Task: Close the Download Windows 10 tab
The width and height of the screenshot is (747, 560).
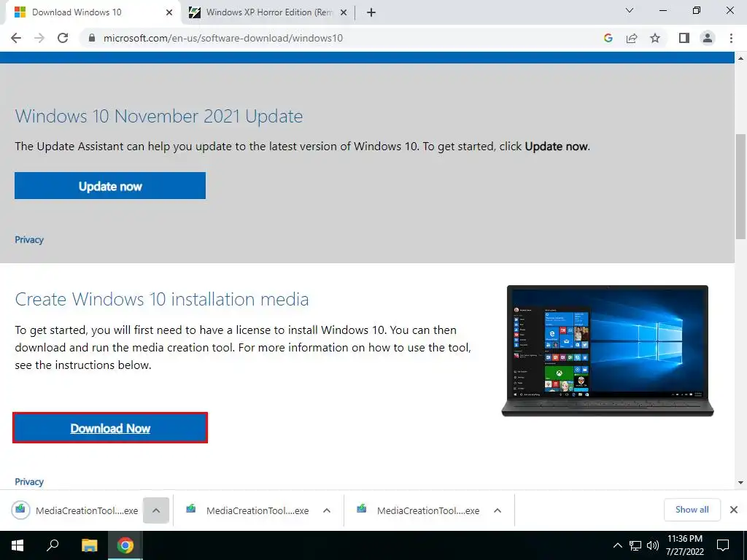Action: [x=169, y=12]
